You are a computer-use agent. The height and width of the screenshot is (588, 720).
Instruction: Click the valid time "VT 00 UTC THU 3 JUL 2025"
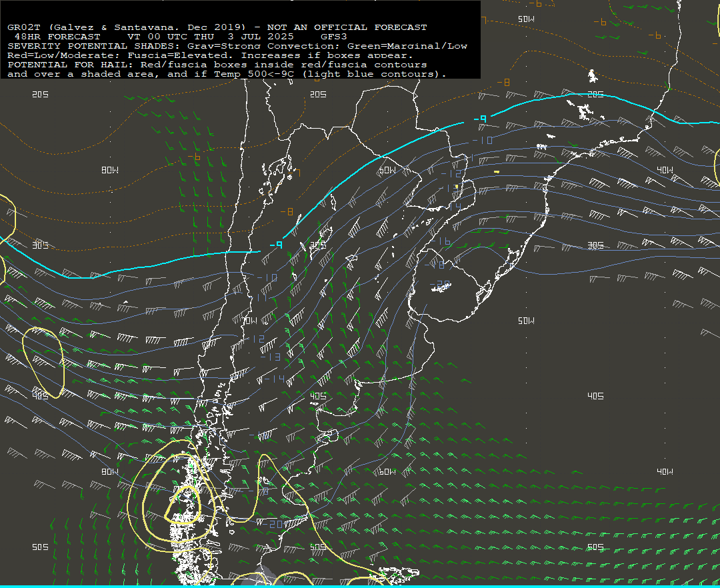tap(210, 37)
